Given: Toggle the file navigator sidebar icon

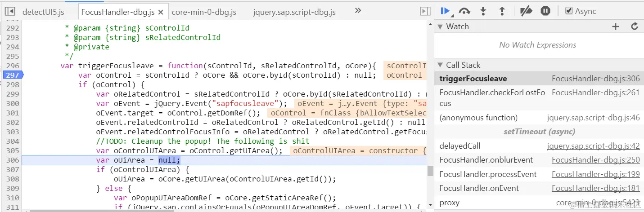Looking at the screenshot, I should (10, 11).
